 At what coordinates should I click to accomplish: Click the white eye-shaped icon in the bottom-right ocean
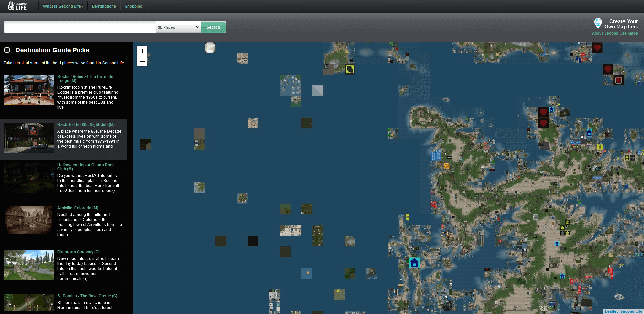(x=619, y=297)
